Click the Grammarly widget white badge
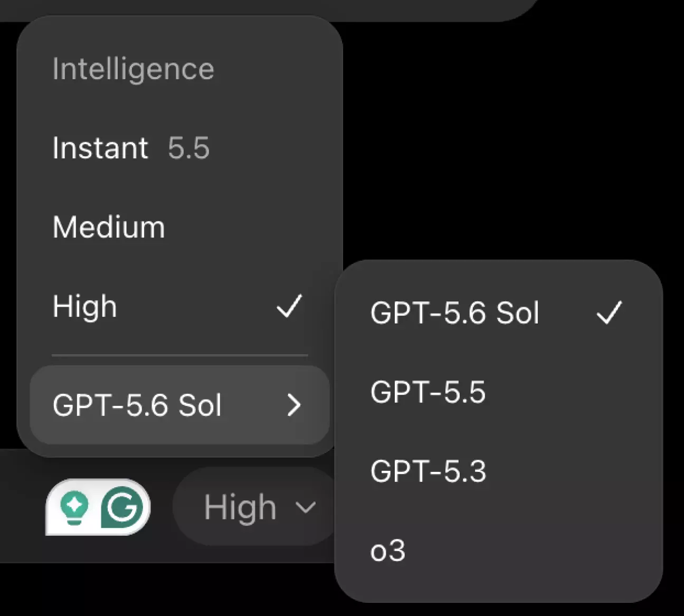This screenshot has width=684, height=616. click(98, 507)
